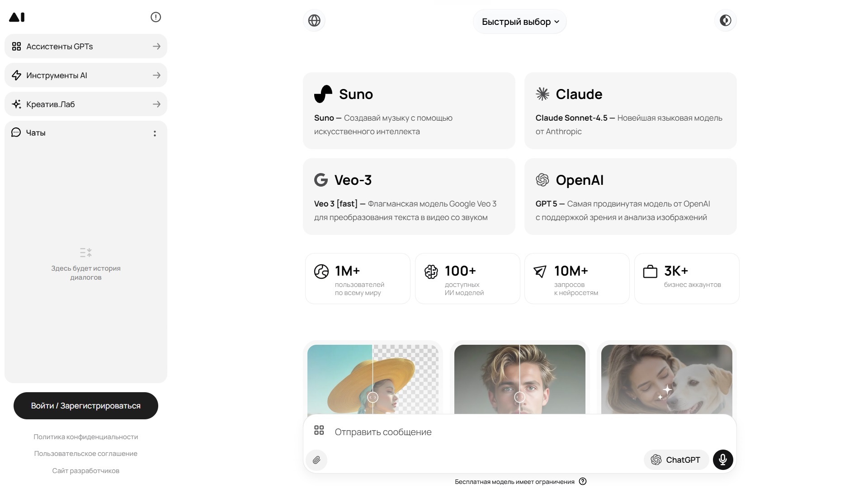
Task: Expand the Быстрый выбор dropdown
Action: [x=520, y=22]
